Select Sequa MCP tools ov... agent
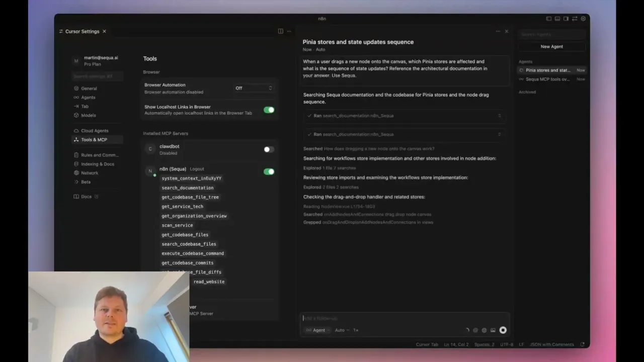 [x=552, y=79]
